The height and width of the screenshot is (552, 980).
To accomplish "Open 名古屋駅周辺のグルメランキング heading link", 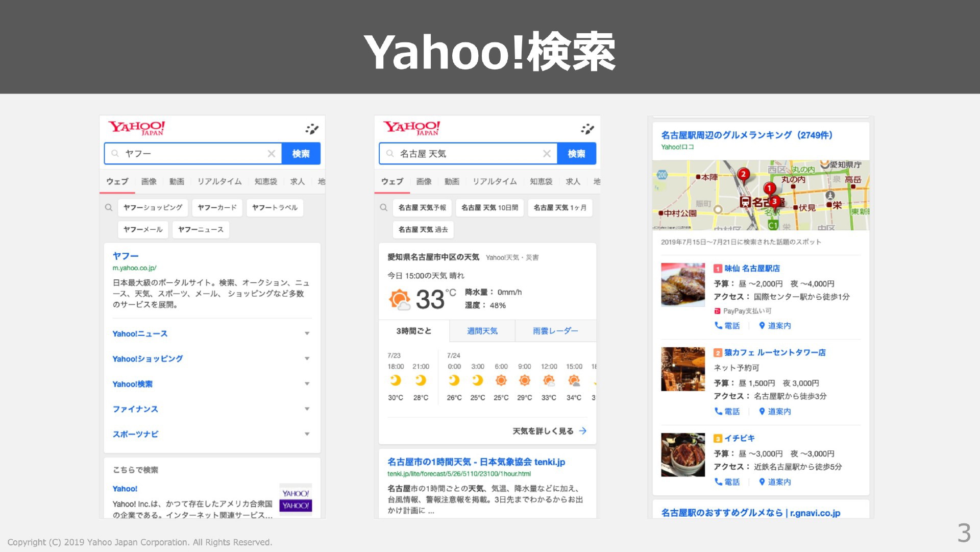I will click(x=747, y=135).
